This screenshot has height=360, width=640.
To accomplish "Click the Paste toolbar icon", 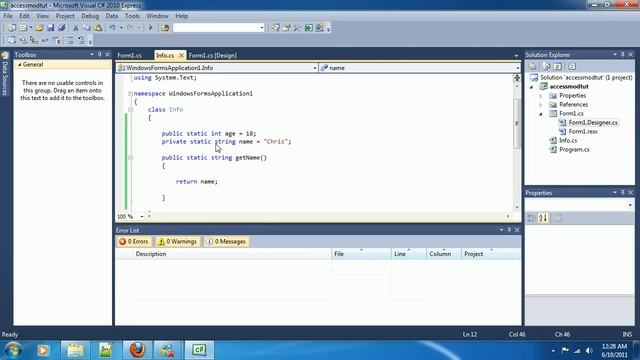I will (98, 28).
